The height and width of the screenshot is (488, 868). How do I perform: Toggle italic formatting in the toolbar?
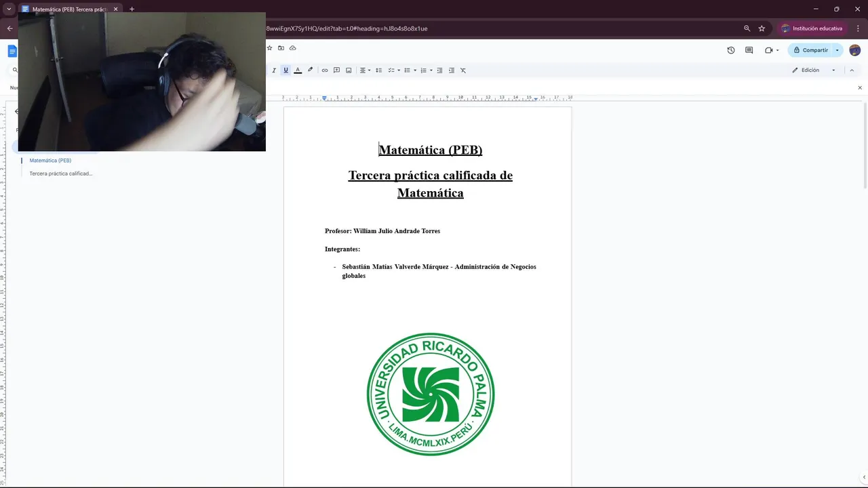coord(274,70)
